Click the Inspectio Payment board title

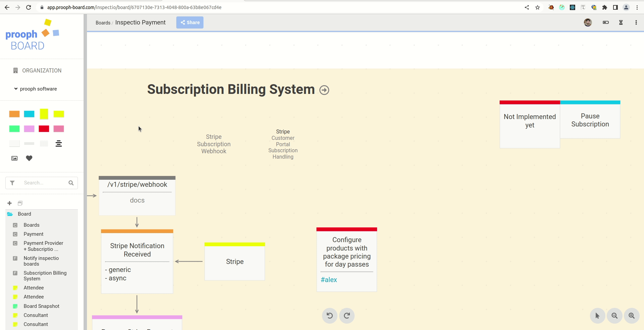[140, 22]
